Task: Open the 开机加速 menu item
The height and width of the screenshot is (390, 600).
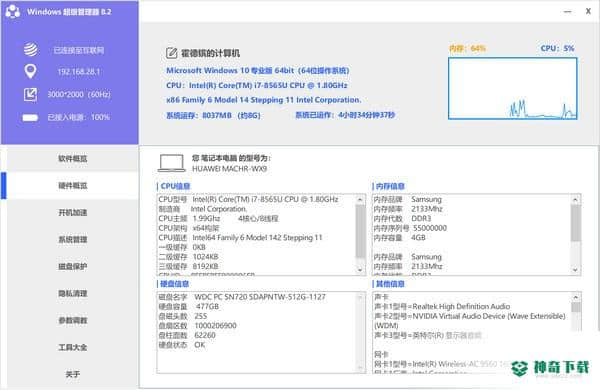Action: [73, 212]
